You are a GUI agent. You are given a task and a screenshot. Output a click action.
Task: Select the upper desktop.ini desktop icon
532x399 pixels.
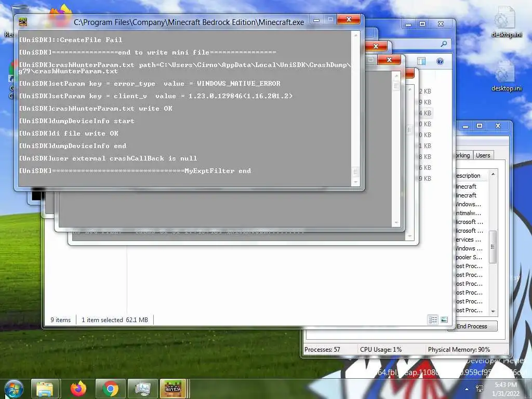(x=506, y=22)
